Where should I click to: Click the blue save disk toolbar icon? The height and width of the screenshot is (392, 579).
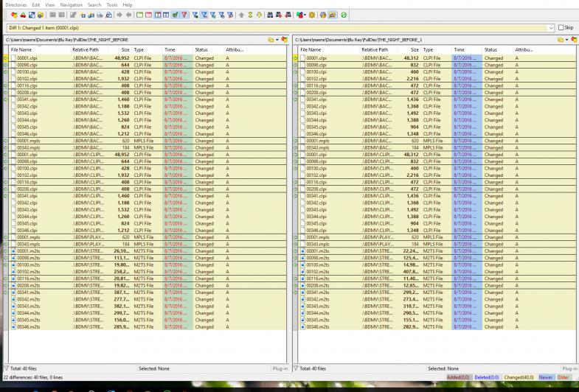pyautogui.click(x=32, y=15)
